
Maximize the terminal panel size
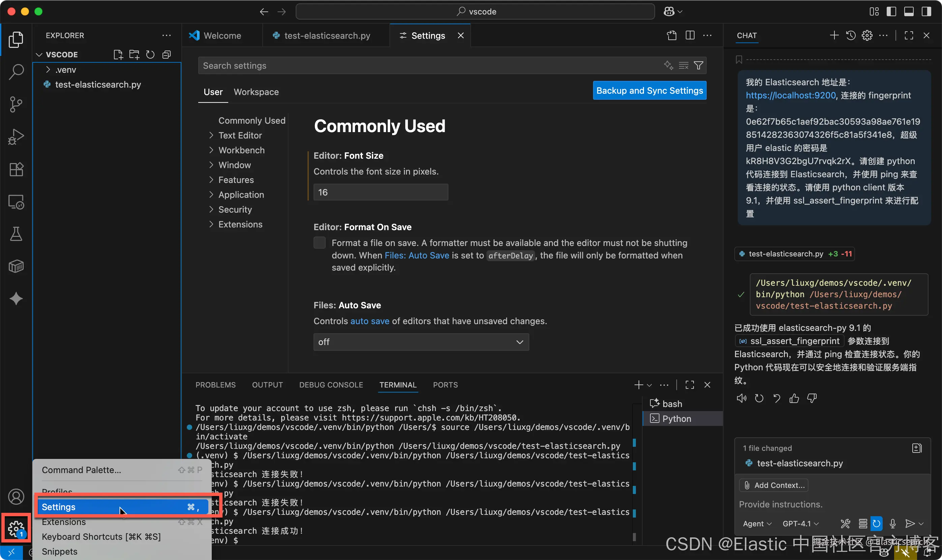point(690,385)
